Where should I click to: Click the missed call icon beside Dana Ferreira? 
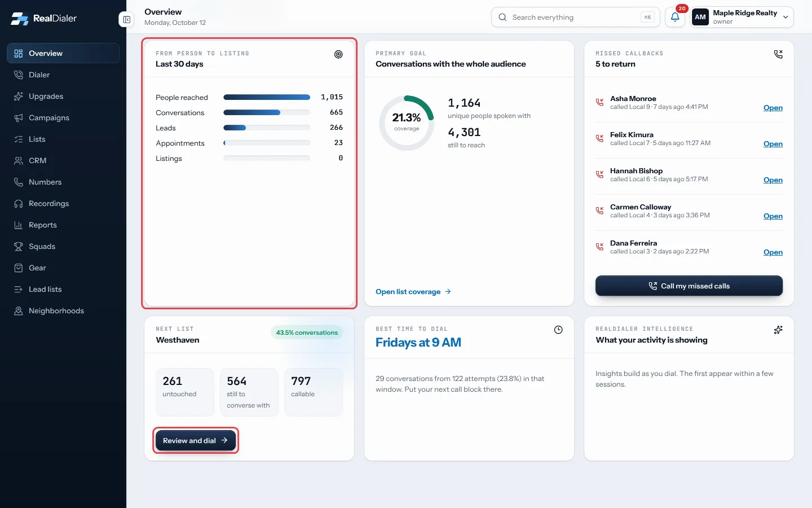pos(599,247)
